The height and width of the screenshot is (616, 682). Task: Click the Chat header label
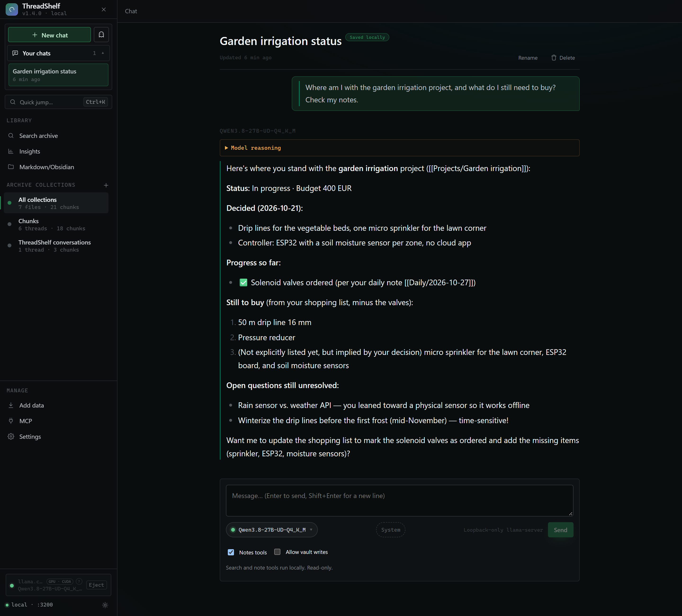coord(131,11)
